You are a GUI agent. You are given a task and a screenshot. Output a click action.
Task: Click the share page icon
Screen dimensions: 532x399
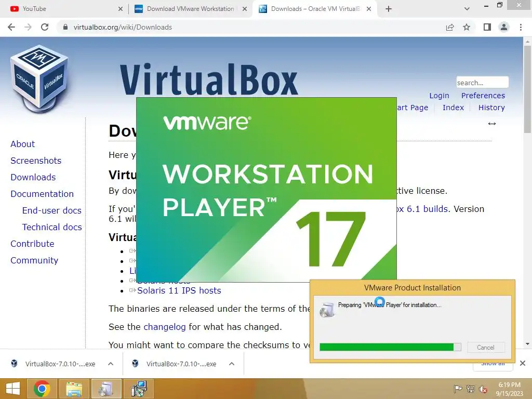click(450, 27)
